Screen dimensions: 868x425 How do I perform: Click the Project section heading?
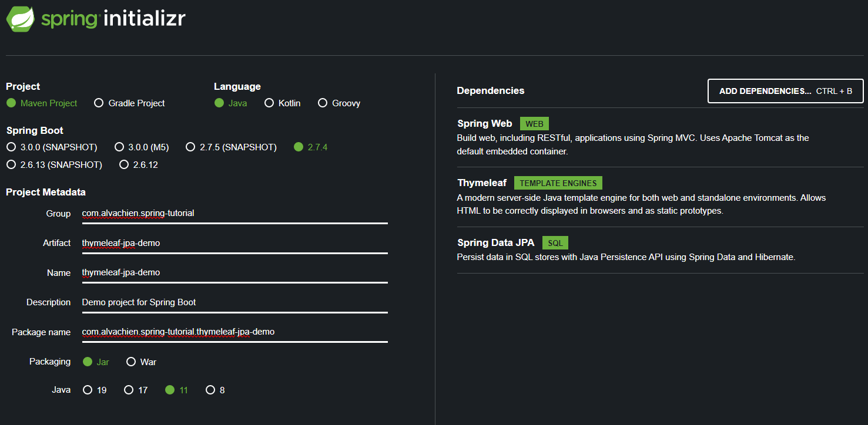click(23, 86)
